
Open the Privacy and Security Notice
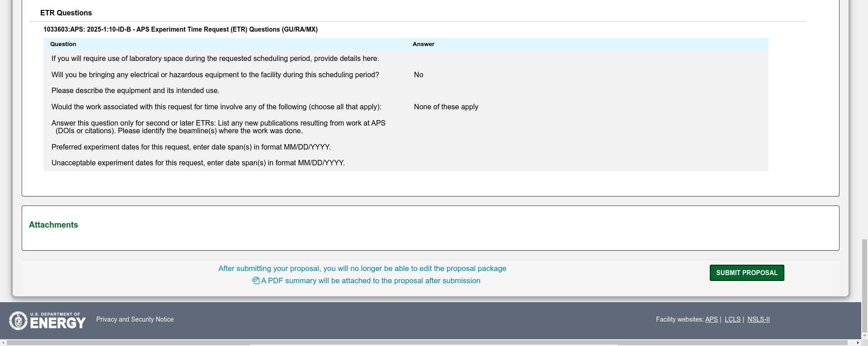pyautogui.click(x=135, y=319)
